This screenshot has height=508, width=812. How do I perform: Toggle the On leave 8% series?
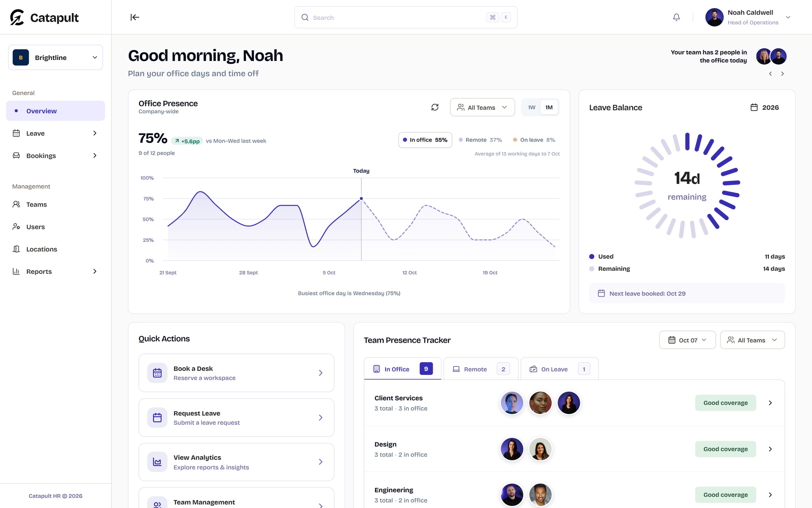tap(534, 140)
